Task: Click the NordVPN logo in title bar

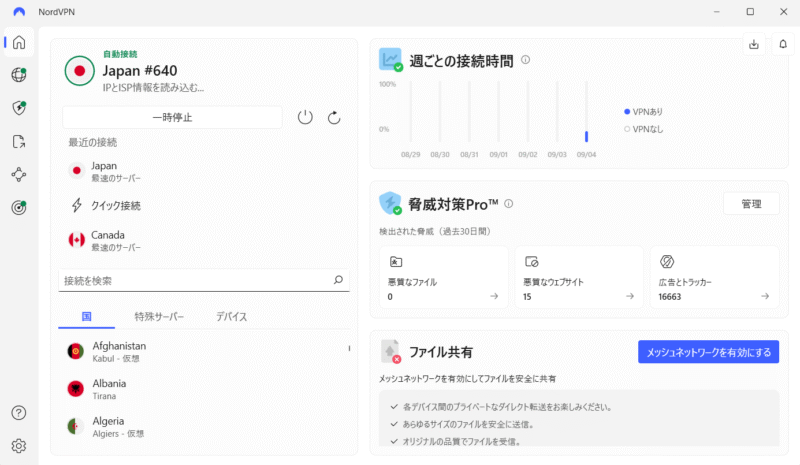Action: (x=19, y=11)
